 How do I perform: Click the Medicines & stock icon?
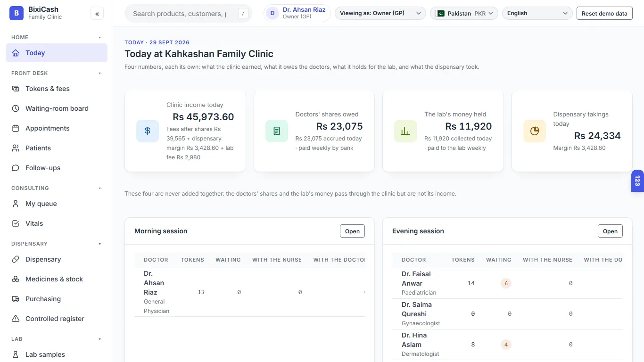[16, 279]
